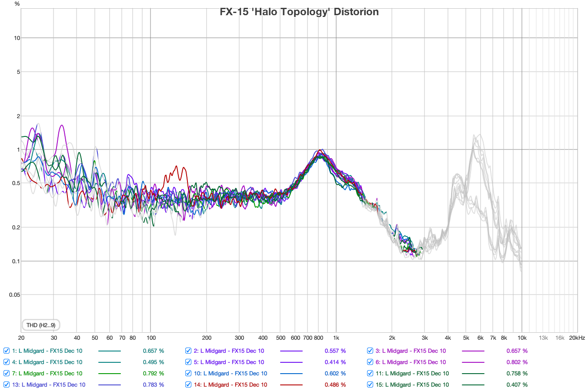This screenshot has height=391, width=588.
Task: Click the purple line swatch for trace 5
Action: tap(291, 362)
